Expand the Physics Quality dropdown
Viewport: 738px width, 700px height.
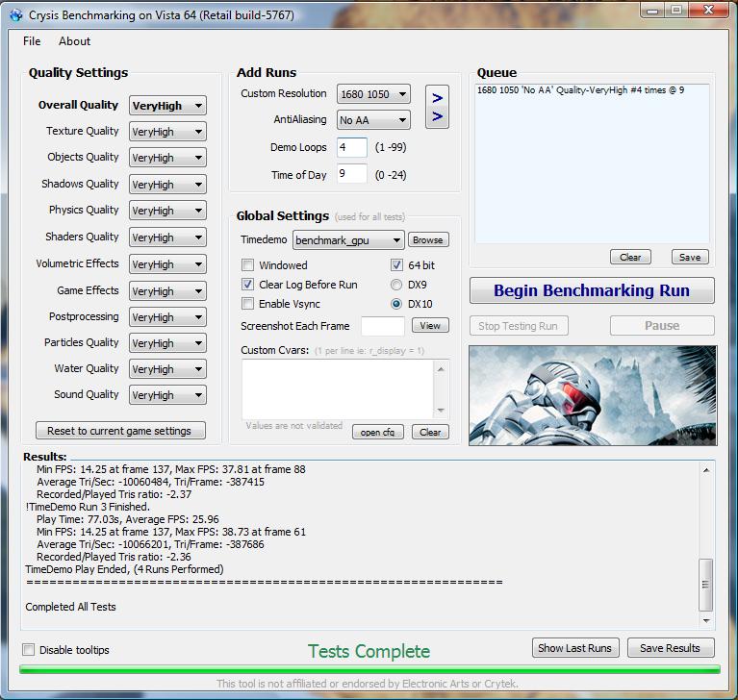point(167,211)
